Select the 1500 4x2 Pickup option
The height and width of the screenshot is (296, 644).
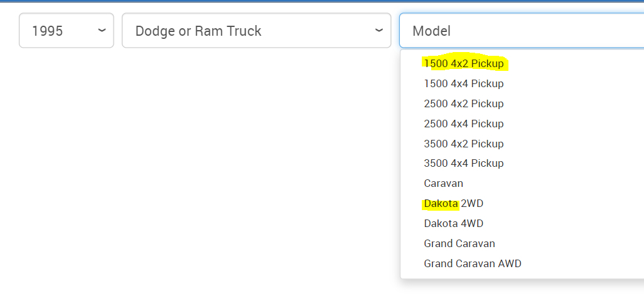(463, 63)
